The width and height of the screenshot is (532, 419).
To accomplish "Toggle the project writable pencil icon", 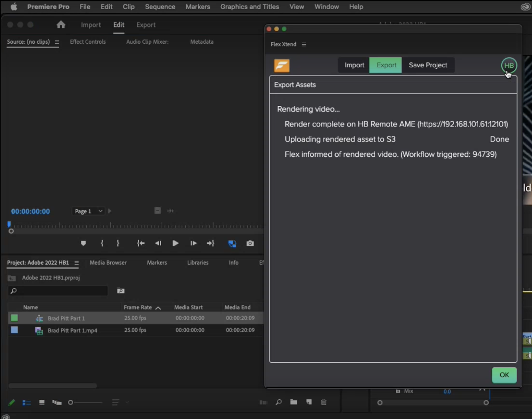I will (11, 403).
